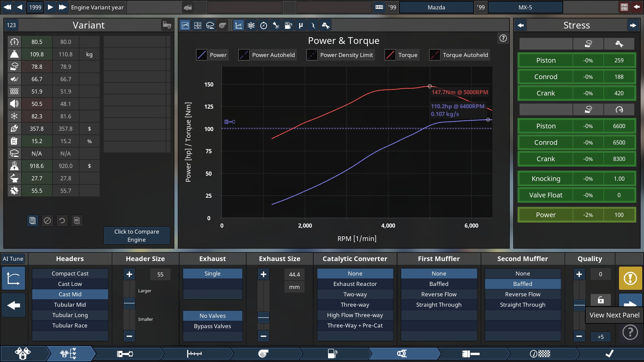Image resolution: width=644 pixels, height=362 pixels.
Task: Open graph help question mark
Action: [x=503, y=38]
